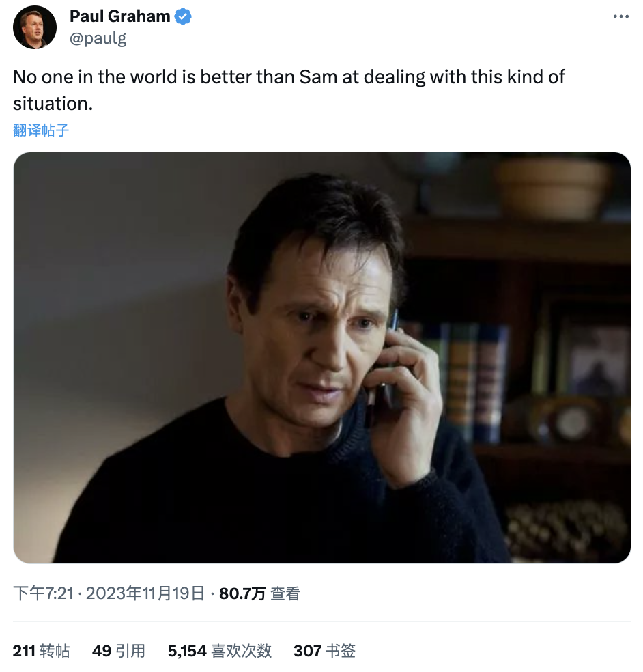The image size is (643, 672).
Task: Click the phone held in the photo
Action: coord(382,382)
